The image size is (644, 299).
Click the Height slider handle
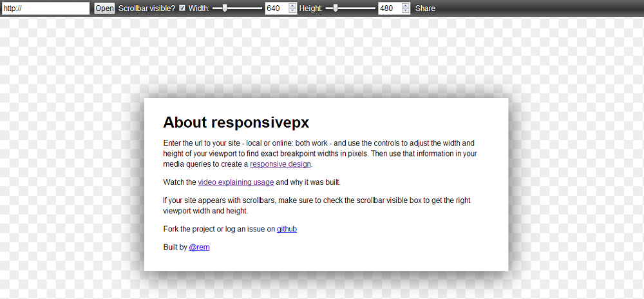pos(335,8)
